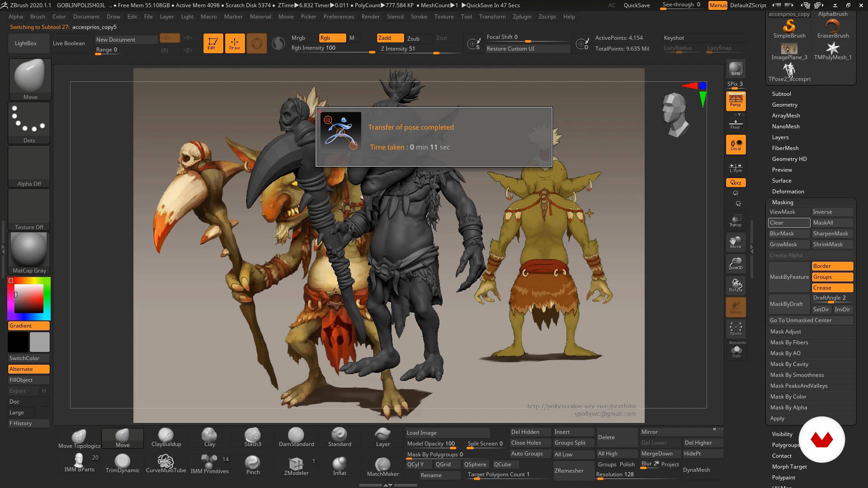The width and height of the screenshot is (868, 488).
Task: Select the Clay brush at bottom shelf
Action: click(209, 437)
